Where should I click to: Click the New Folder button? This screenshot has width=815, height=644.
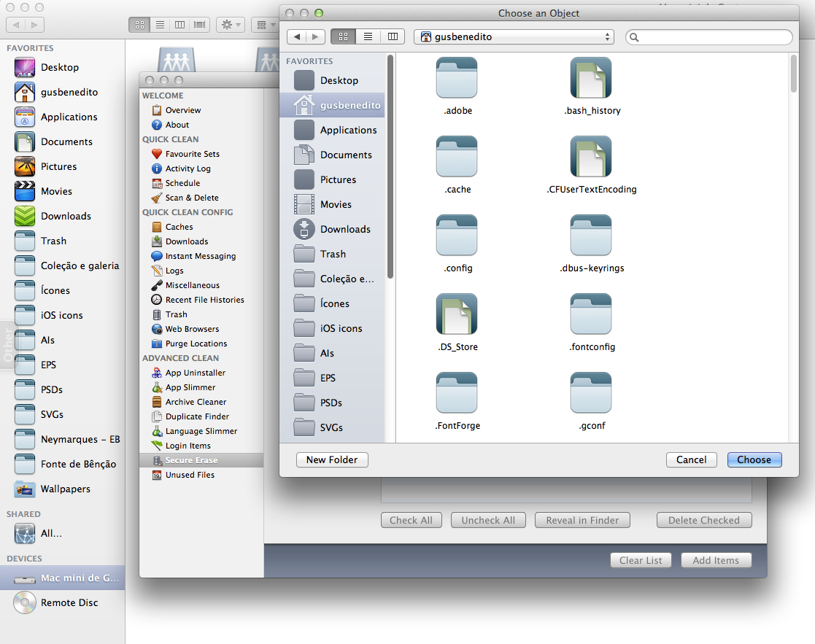pos(332,459)
